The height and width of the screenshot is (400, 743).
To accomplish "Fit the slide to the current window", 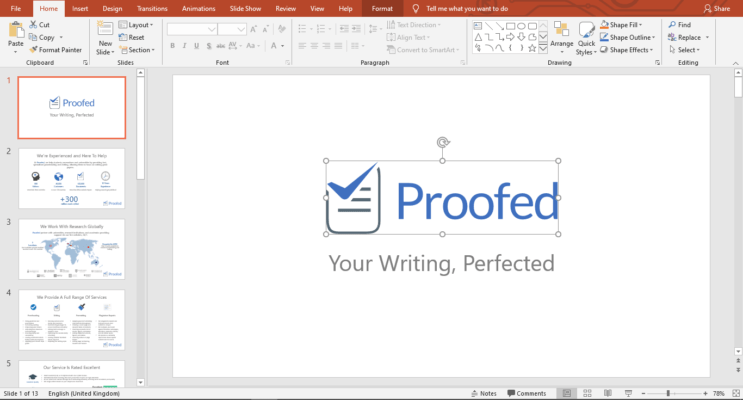I will [736, 393].
